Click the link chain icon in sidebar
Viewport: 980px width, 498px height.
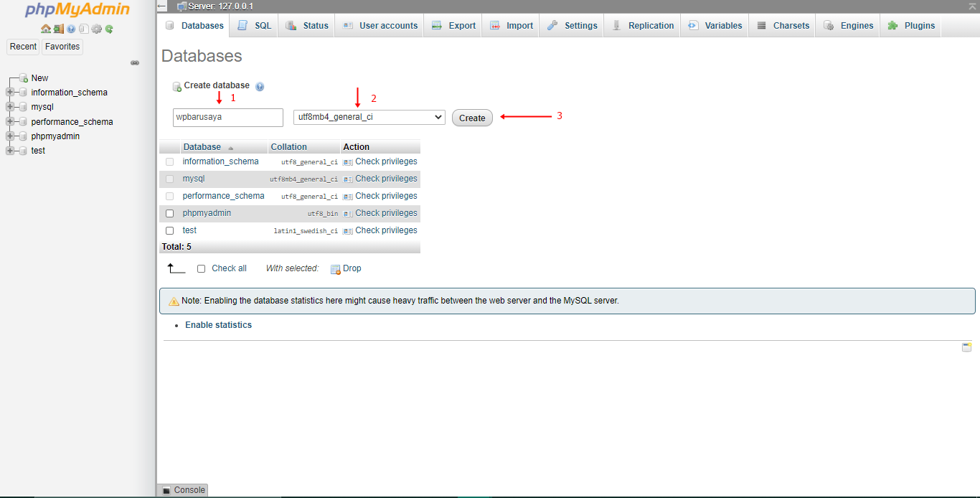coord(134,63)
